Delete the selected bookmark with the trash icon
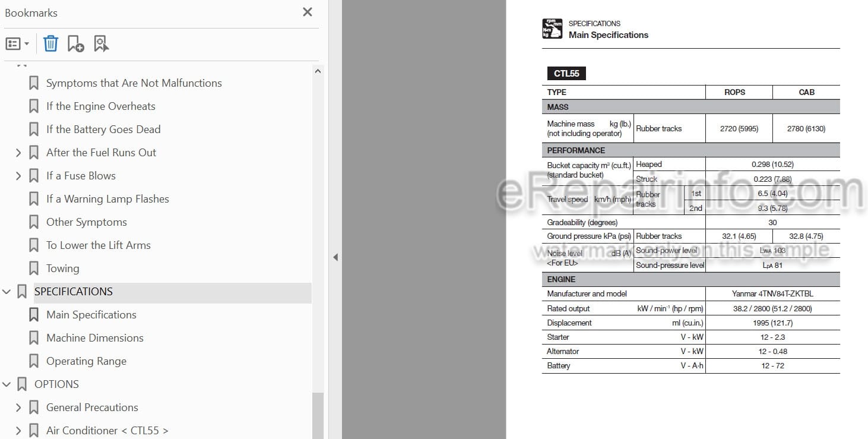The height and width of the screenshot is (439, 868). 51,43
